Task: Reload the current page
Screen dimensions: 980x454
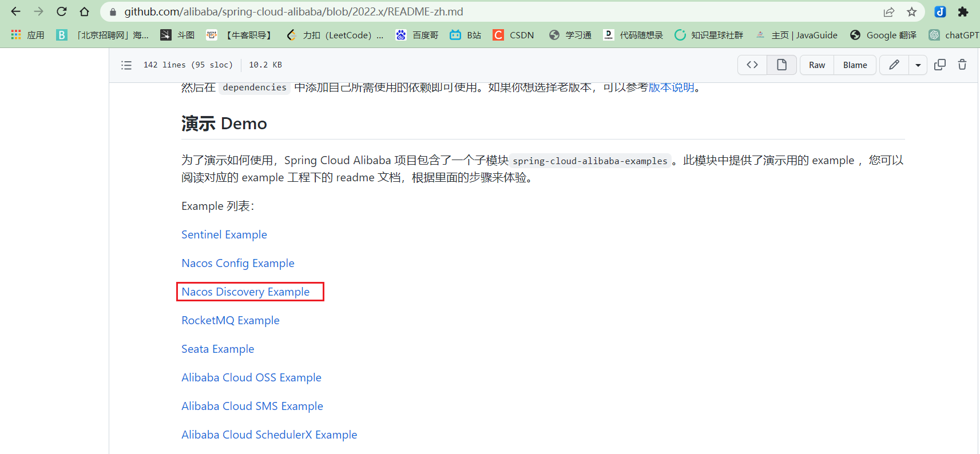Action: 62,11
